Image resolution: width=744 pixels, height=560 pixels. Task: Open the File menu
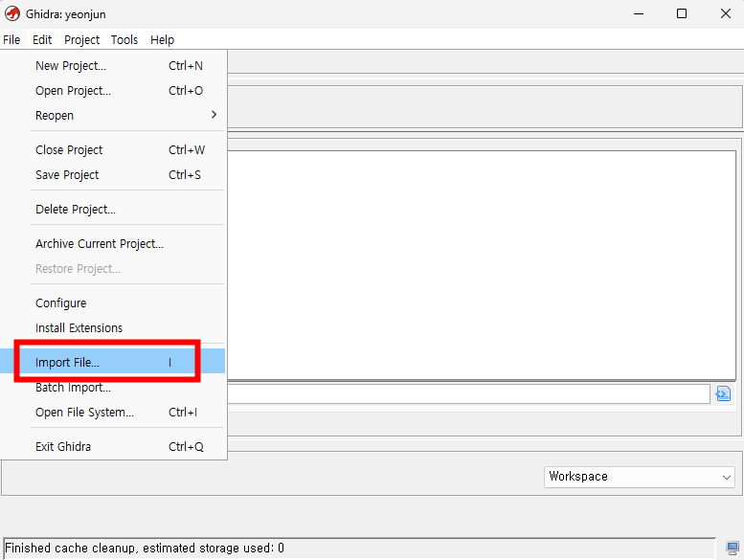[11, 40]
